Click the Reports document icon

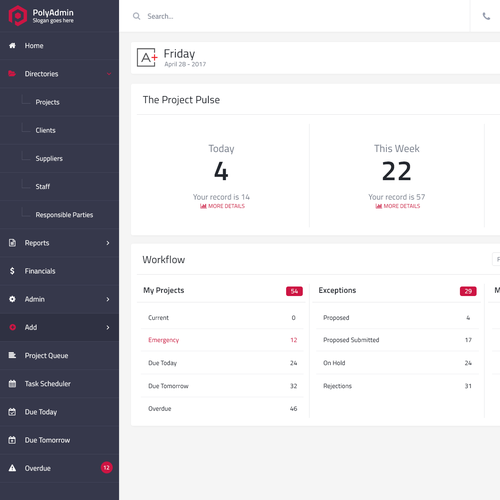coord(12,243)
